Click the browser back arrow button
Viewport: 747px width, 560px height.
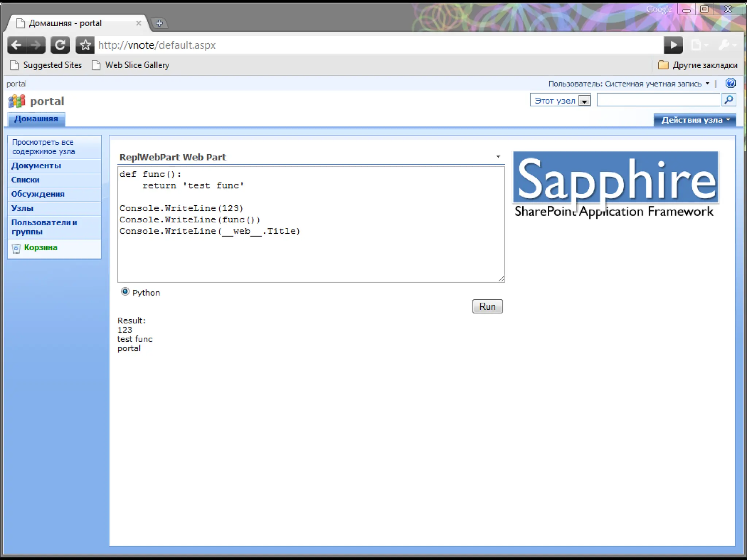coord(16,45)
